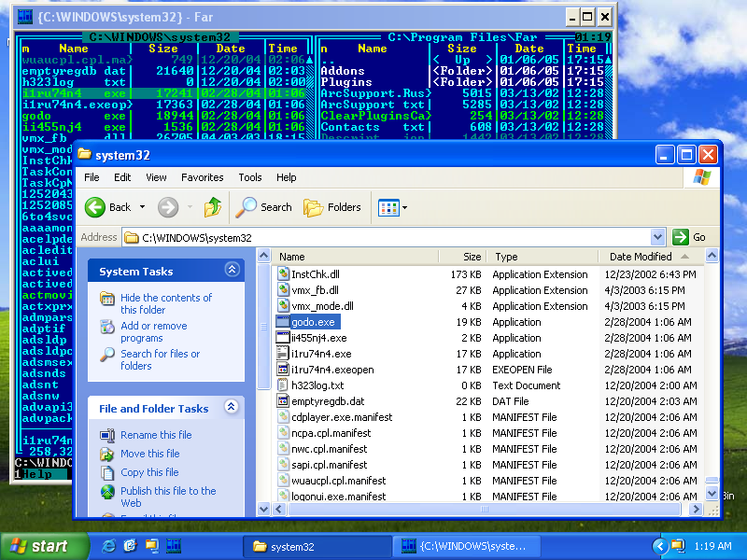Click 'Hide the contents of this folder' link

(166, 303)
